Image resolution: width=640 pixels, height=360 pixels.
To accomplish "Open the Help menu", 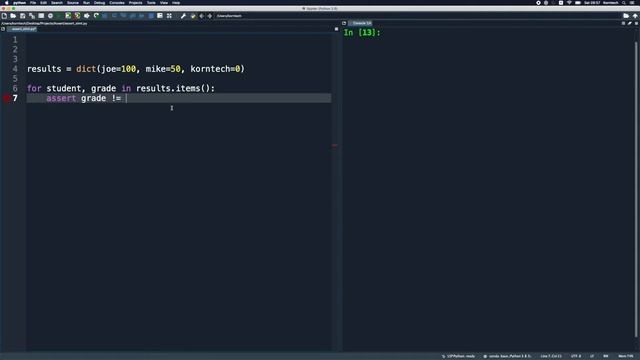I will [x=176, y=3].
